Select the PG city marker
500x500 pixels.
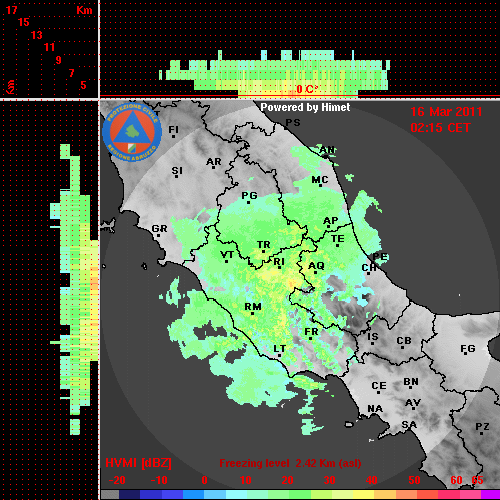[248, 202]
